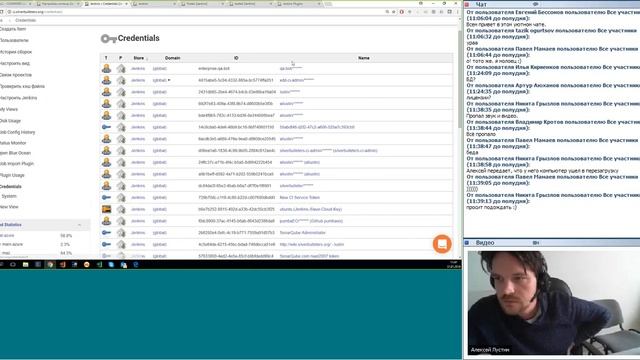Click the Алексей Лустин video feed
Viewport: 640px width, 360px height.
pyautogui.click(x=553, y=302)
